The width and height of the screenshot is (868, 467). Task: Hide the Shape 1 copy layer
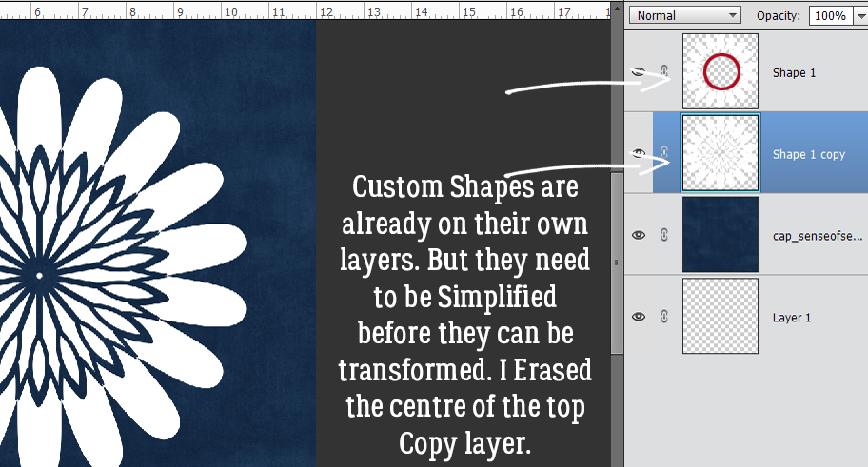[x=639, y=153]
